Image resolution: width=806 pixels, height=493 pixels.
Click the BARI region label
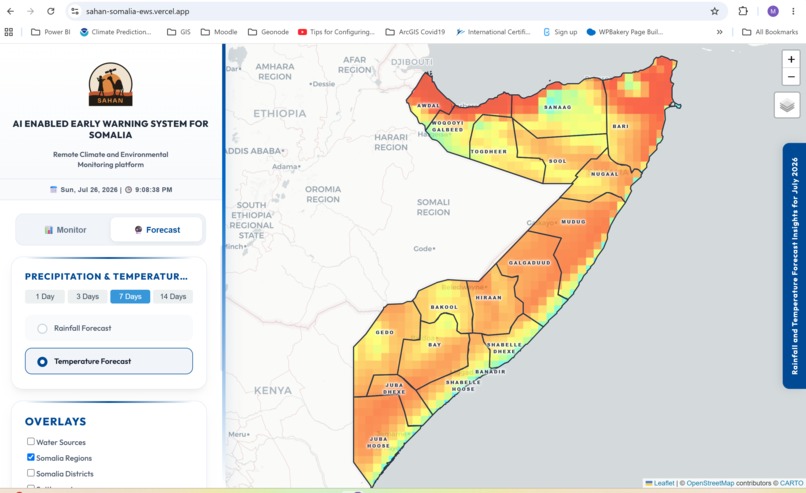tap(620, 126)
